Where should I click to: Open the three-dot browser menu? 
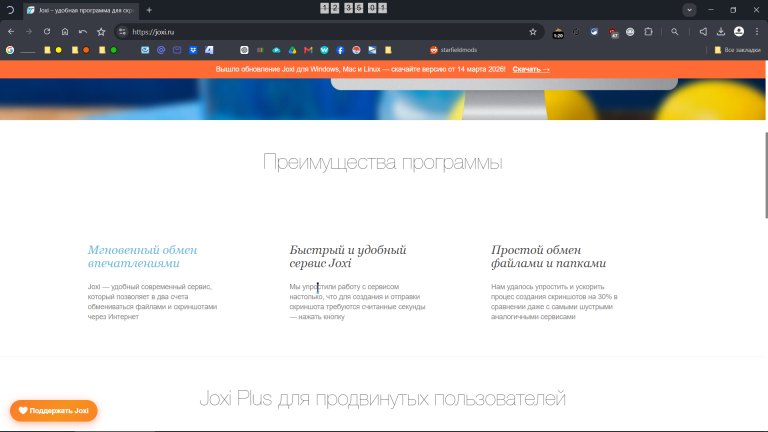pos(757,32)
